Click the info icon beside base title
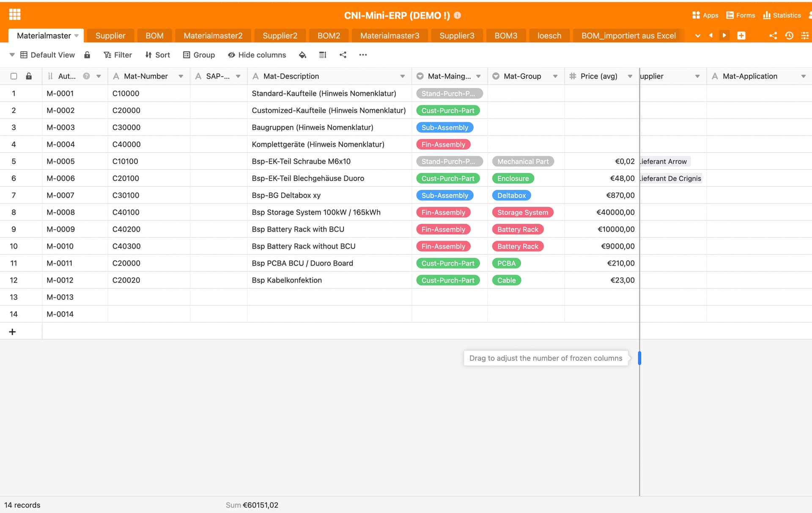 (457, 15)
